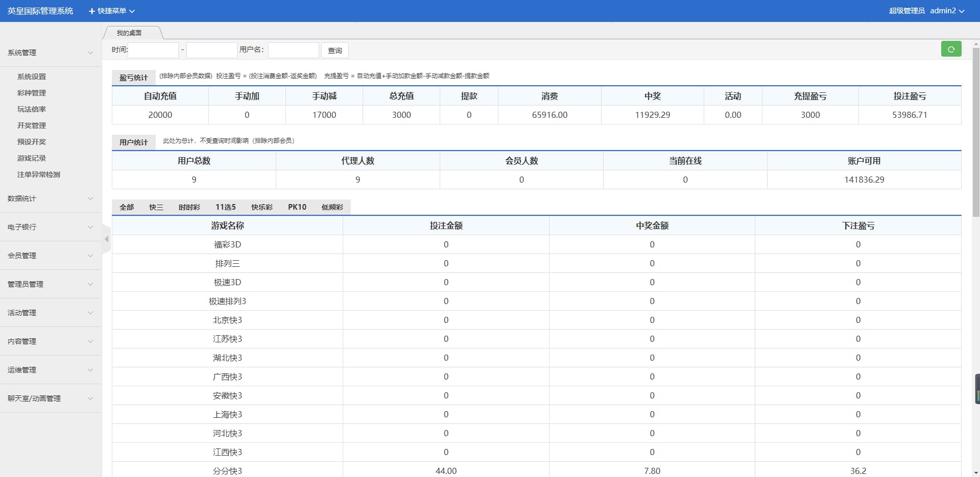Open 开奖管理 in the sidebar

[32, 125]
